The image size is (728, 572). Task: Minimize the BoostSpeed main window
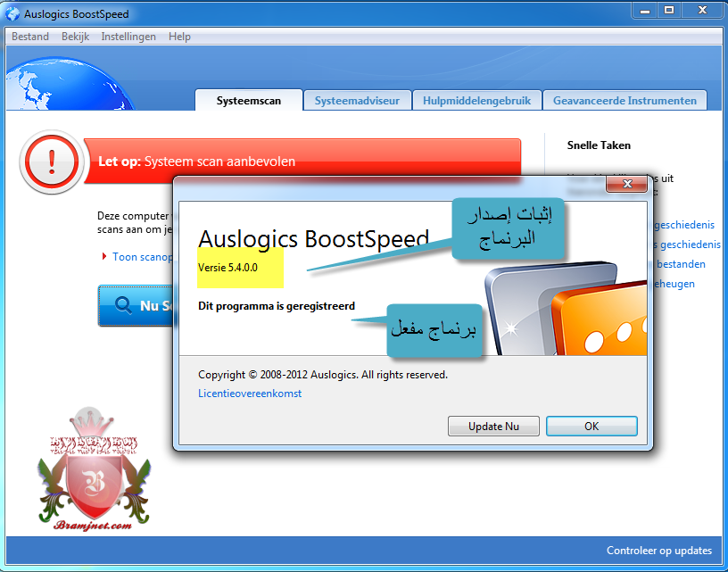[645, 10]
